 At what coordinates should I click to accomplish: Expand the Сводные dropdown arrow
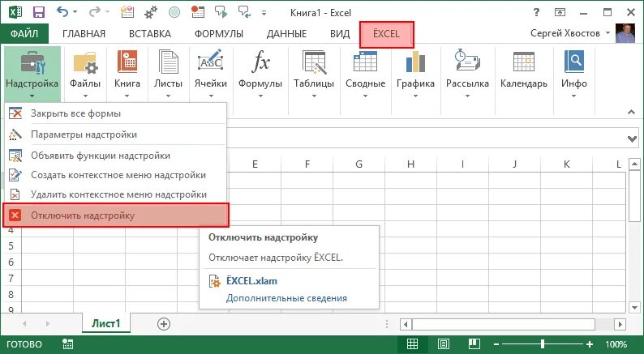click(365, 96)
